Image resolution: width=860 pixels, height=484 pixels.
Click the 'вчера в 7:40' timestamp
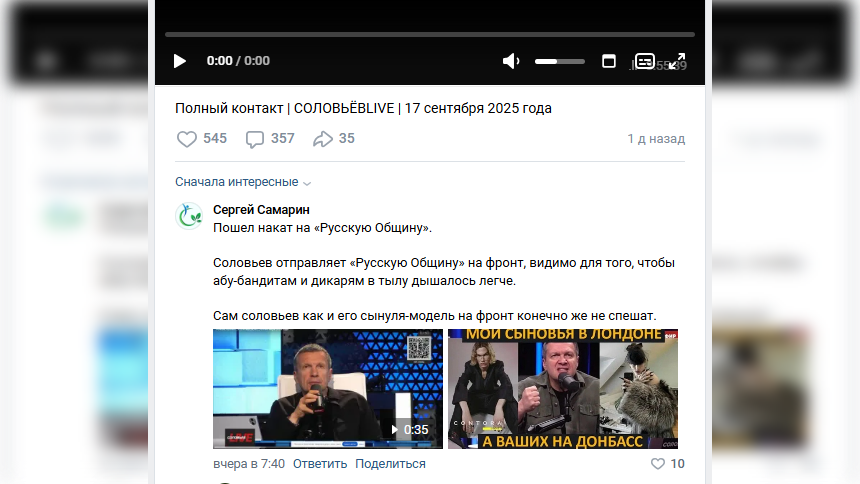tap(249, 464)
